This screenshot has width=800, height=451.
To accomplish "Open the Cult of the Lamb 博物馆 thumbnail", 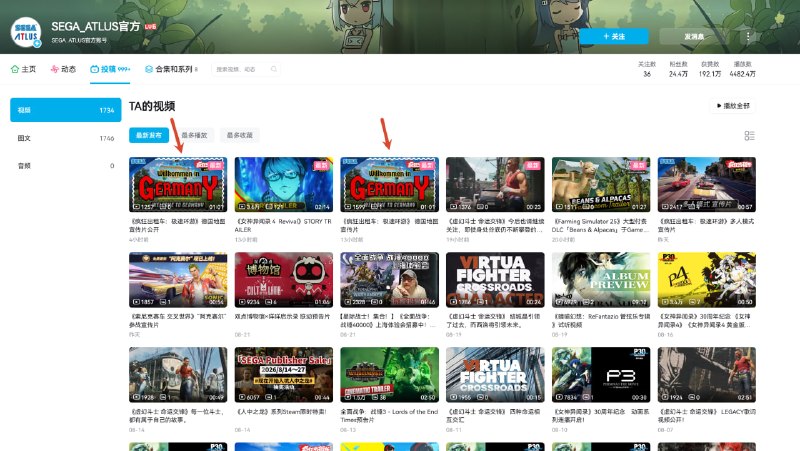I will [x=284, y=279].
